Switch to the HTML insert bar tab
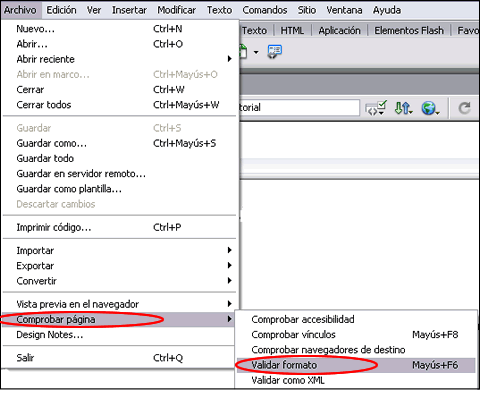The image size is (480, 394). [x=292, y=31]
